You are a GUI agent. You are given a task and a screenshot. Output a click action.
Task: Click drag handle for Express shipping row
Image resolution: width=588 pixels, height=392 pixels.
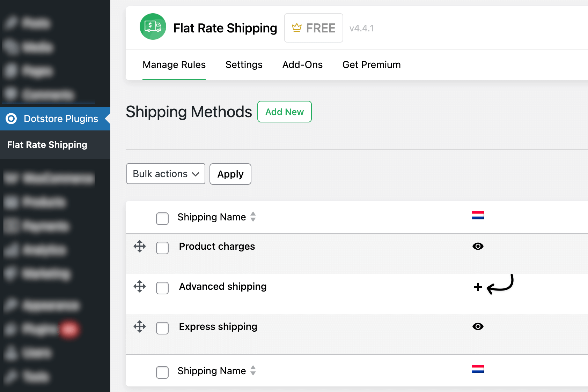click(140, 326)
